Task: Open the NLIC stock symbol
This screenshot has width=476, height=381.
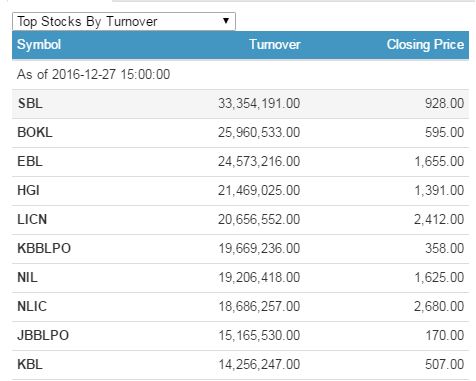Action: [x=32, y=306]
